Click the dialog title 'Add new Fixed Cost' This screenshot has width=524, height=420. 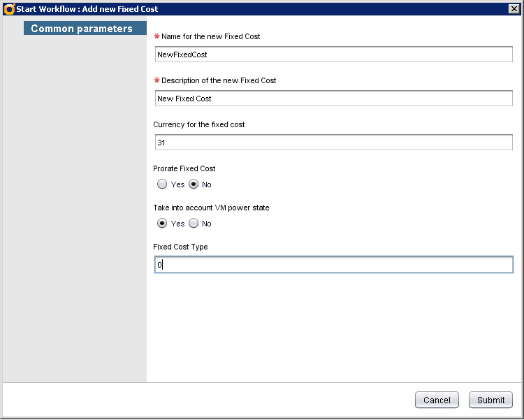[87, 9]
